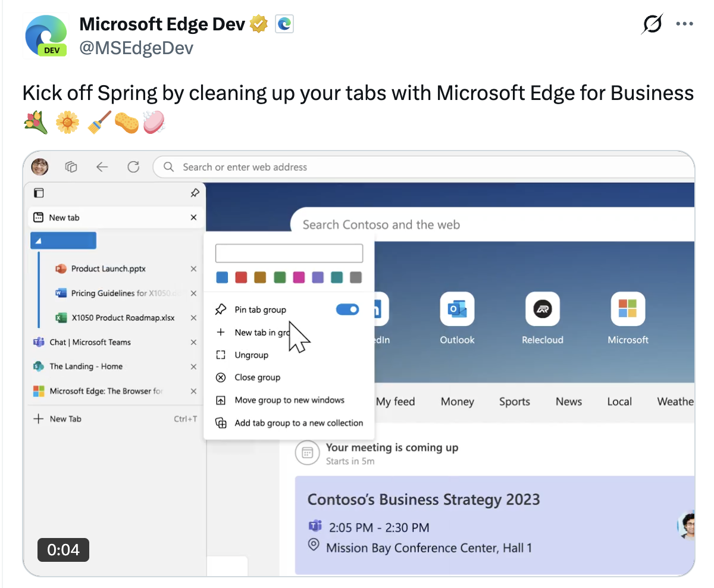Go back with the back arrow button
This screenshot has height=588, width=714.
102,167
